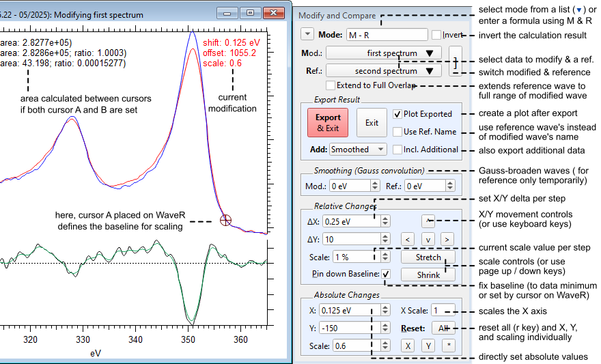The height and width of the screenshot is (364, 601).
Task: Open the mode list dropdown arrow
Action: coord(307,34)
